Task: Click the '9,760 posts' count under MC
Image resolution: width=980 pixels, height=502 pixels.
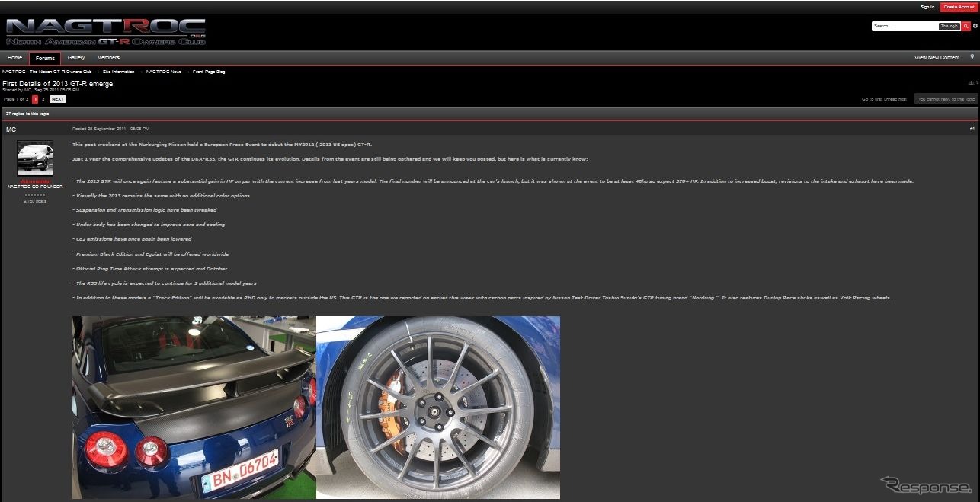Action: tap(35, 201)
